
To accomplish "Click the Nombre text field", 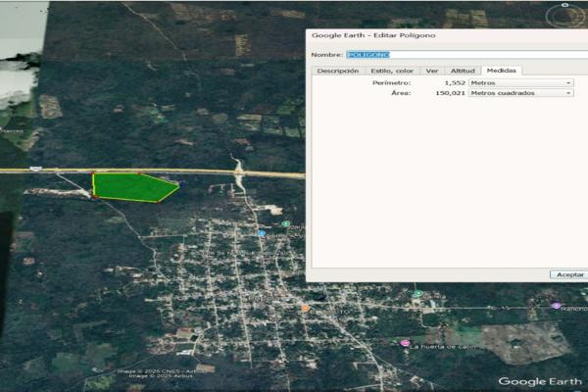I will [x=461, y=55].
